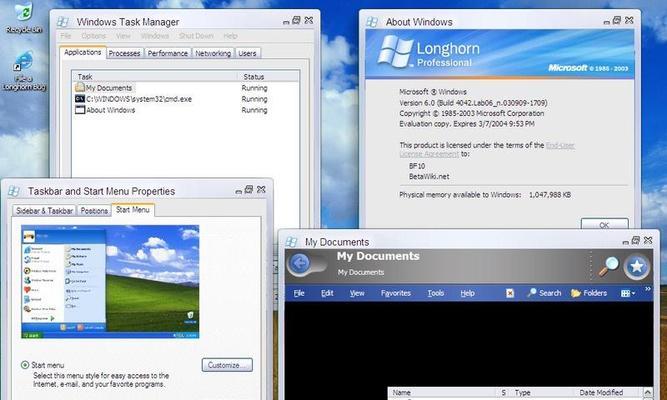Click the About Windows title bar icon
The height and width of the screenshot is (400, 667).
372,22
